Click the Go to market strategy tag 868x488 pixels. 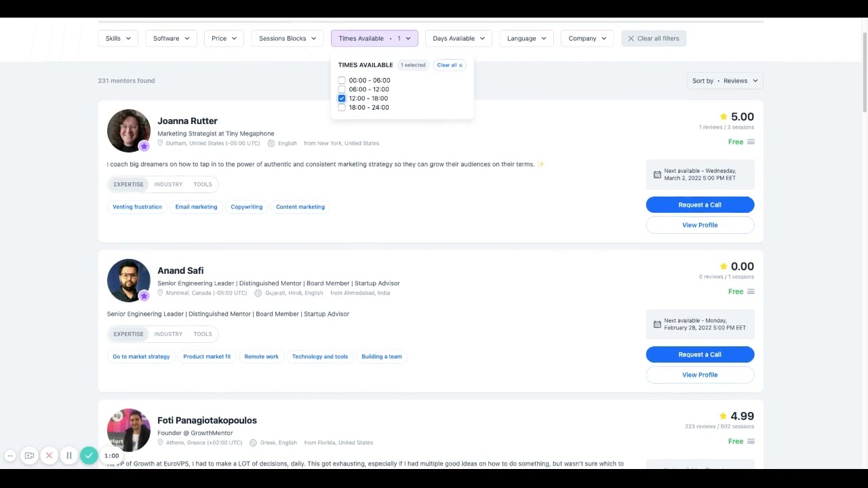point(141,357)
